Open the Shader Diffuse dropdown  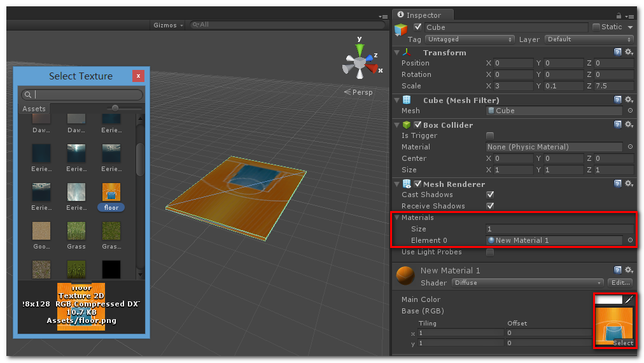(528, 283)
